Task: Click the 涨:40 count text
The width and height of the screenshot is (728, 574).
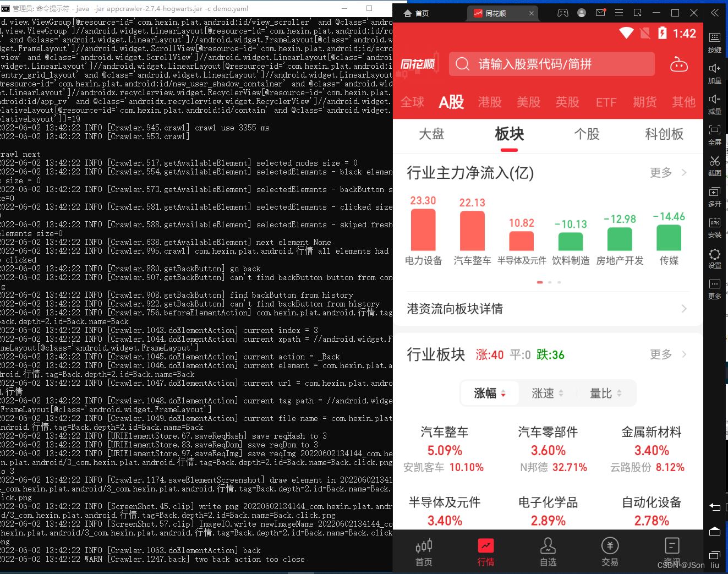Action: coord(490,355)
